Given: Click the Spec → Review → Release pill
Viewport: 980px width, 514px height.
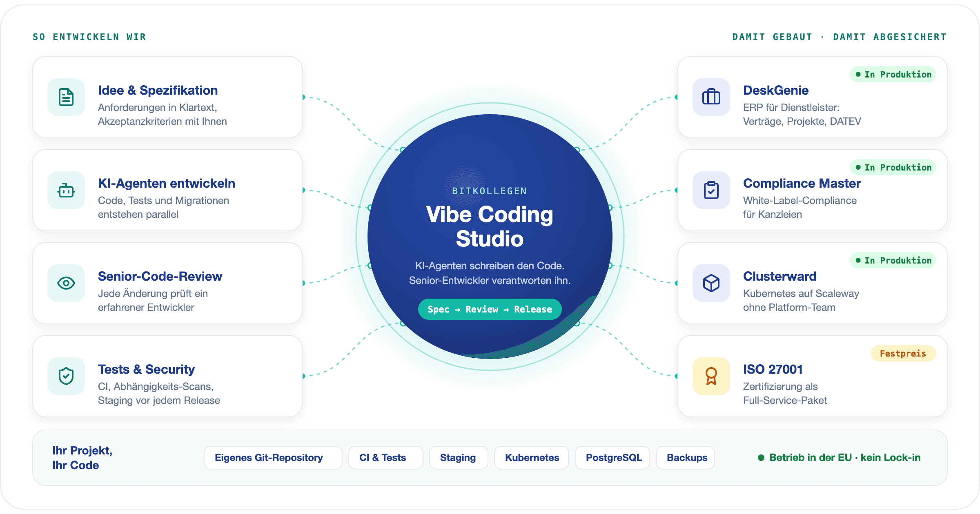Looking at the screenshot, I should (x=490, y=309).
